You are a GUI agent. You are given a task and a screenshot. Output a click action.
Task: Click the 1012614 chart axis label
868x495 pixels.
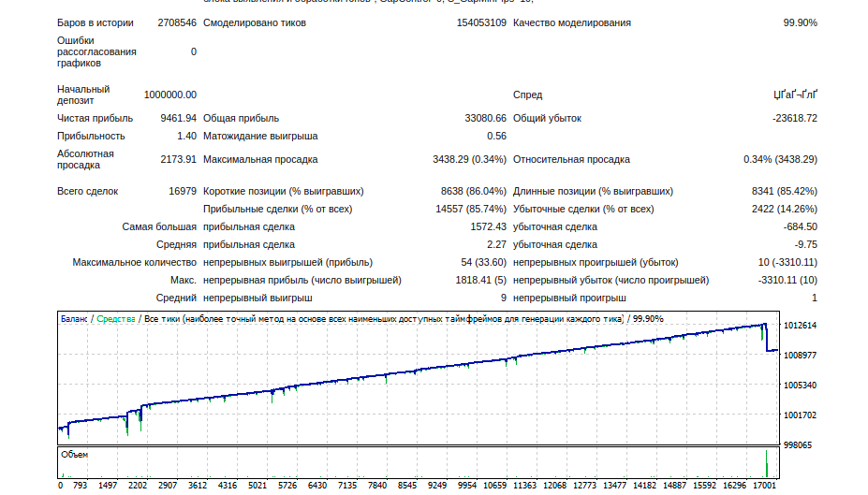coord(800,326)
